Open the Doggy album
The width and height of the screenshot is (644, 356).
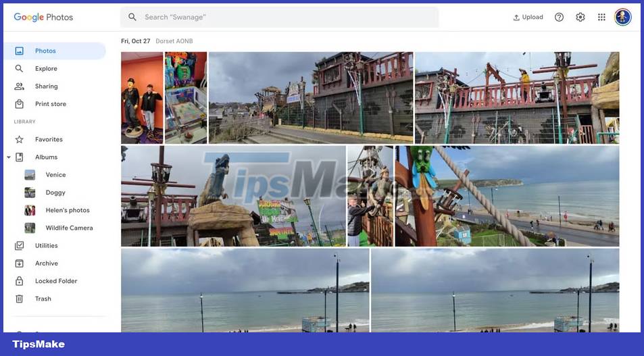(x=55, y=192)
